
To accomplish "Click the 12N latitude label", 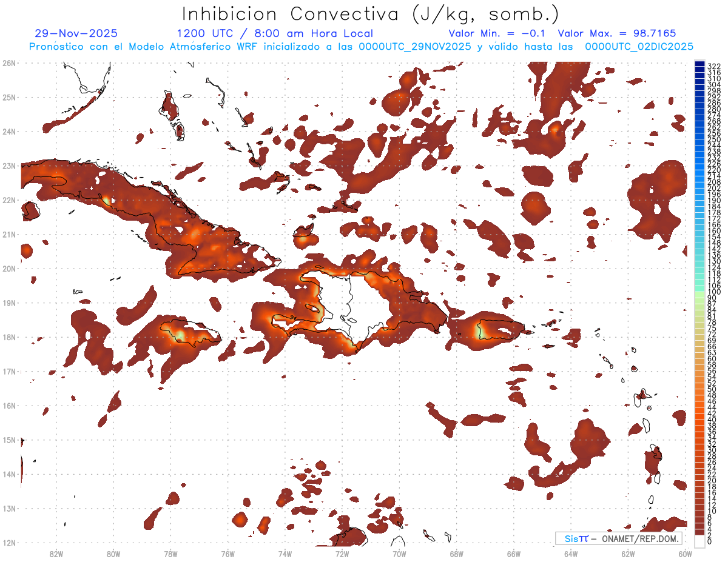I will 8,543.
